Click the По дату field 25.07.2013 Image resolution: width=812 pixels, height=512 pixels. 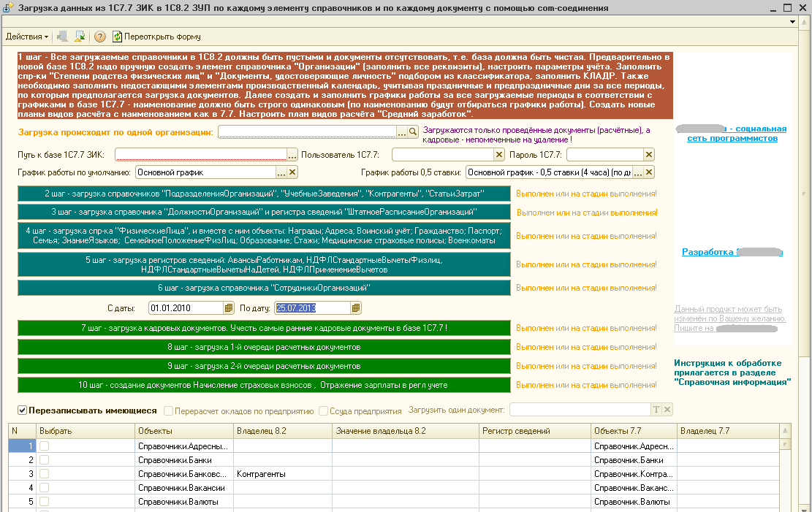coord(312,308)
